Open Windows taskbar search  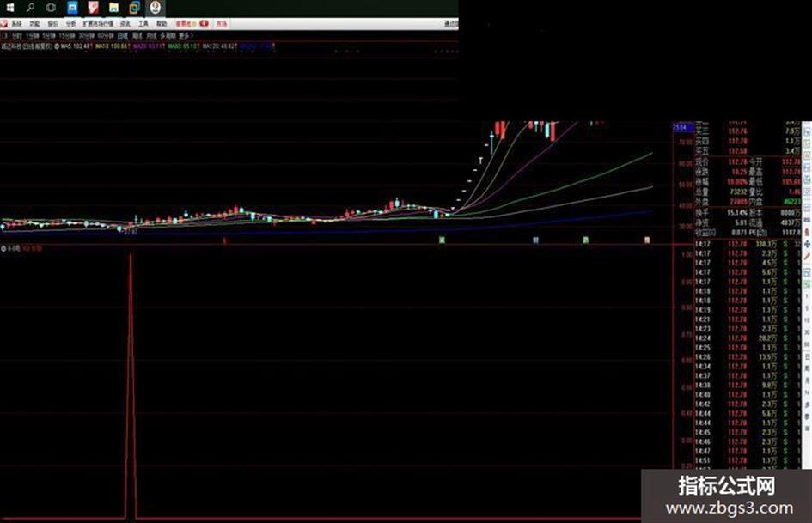pyautogui.click(x=31, y=8)
